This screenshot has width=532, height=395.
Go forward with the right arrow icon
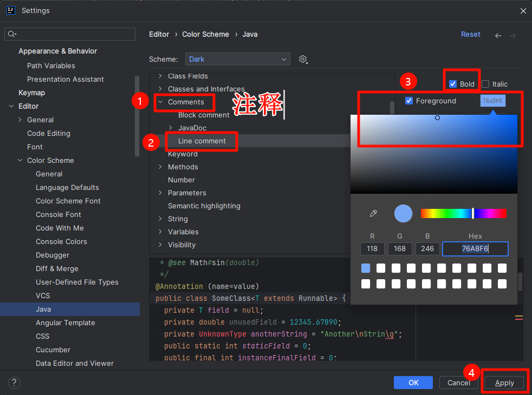[512, 35]
